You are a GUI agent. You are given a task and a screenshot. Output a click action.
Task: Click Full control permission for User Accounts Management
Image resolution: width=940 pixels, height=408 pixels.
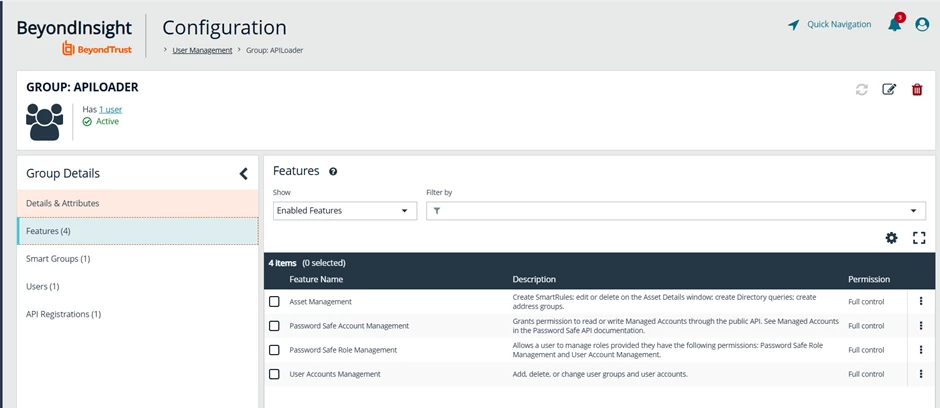point(866,374)
